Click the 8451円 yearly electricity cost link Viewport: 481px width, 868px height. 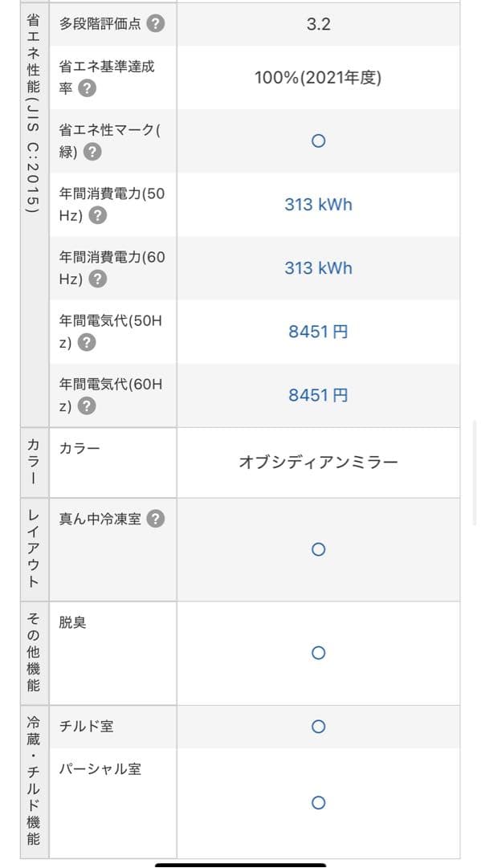click(318, 331)
